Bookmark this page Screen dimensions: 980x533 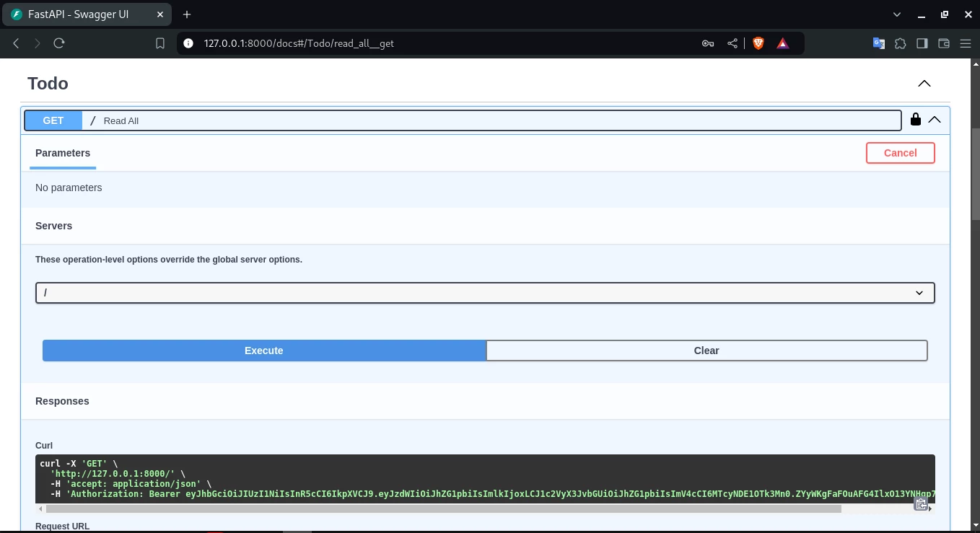click(160, 43)
